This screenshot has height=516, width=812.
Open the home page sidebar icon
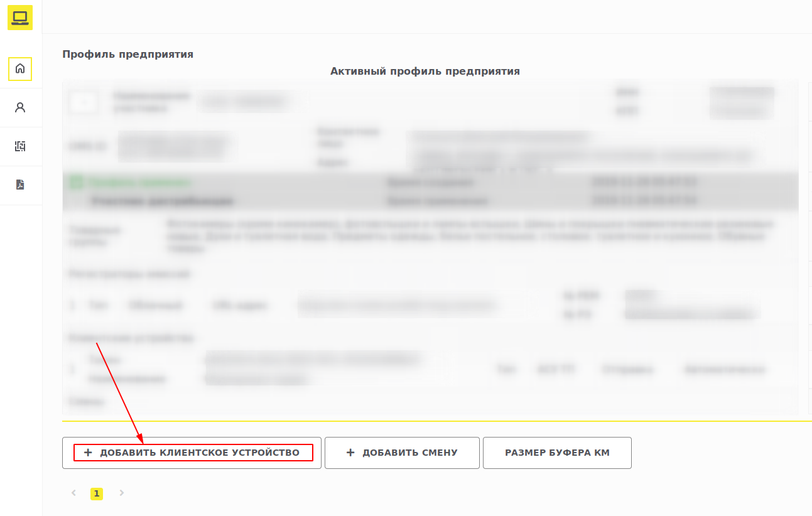20,68
